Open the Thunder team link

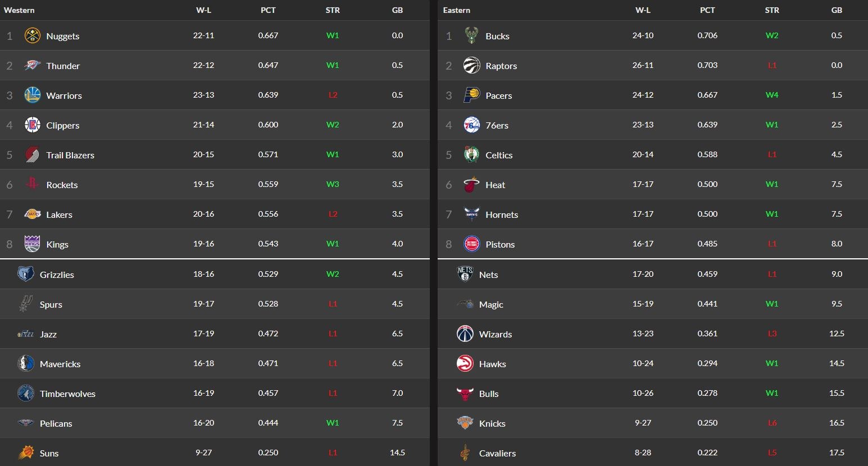[x=63, y=66]
